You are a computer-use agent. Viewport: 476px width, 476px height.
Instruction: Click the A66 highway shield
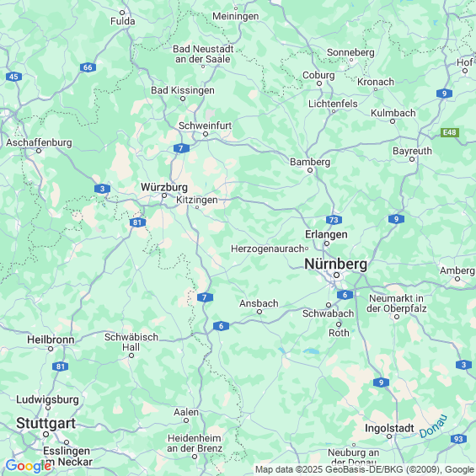coord(88,67)
